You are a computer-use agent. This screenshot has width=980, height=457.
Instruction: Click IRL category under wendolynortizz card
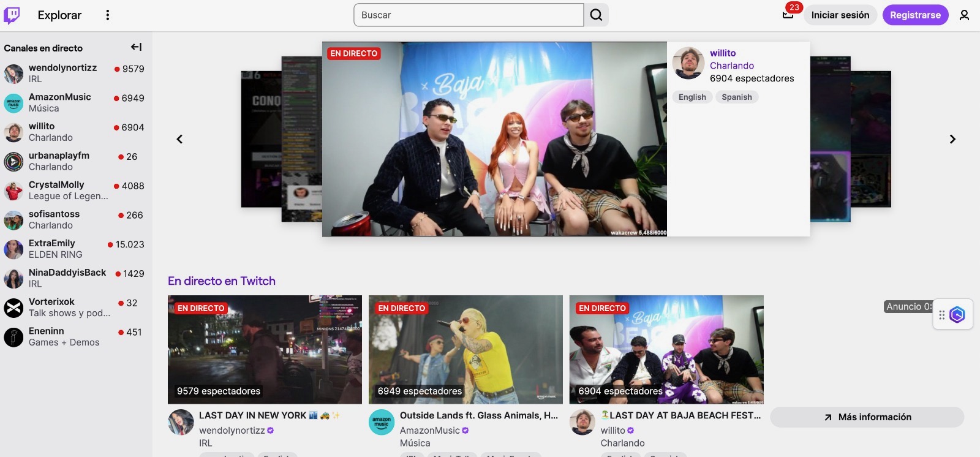(206, 443)
